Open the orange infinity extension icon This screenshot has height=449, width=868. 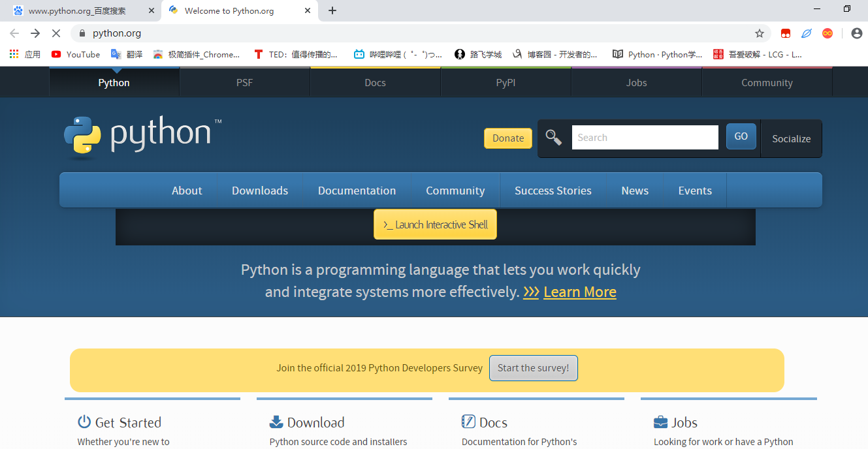pos(828,33)
